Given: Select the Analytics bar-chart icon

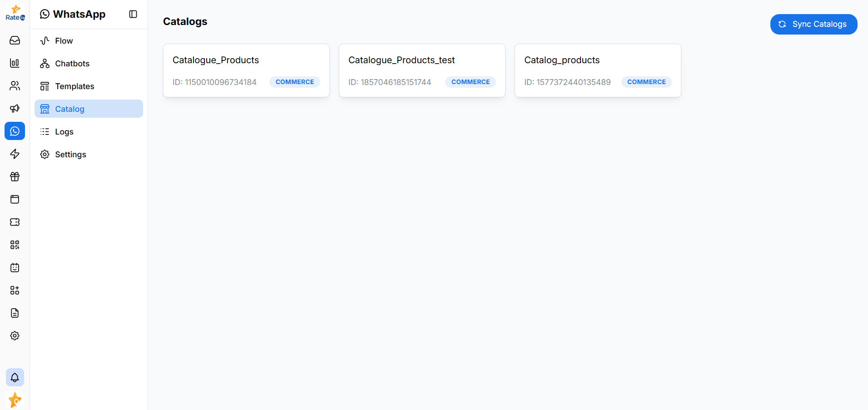Looking at the screenshot, I should [15, 63].
